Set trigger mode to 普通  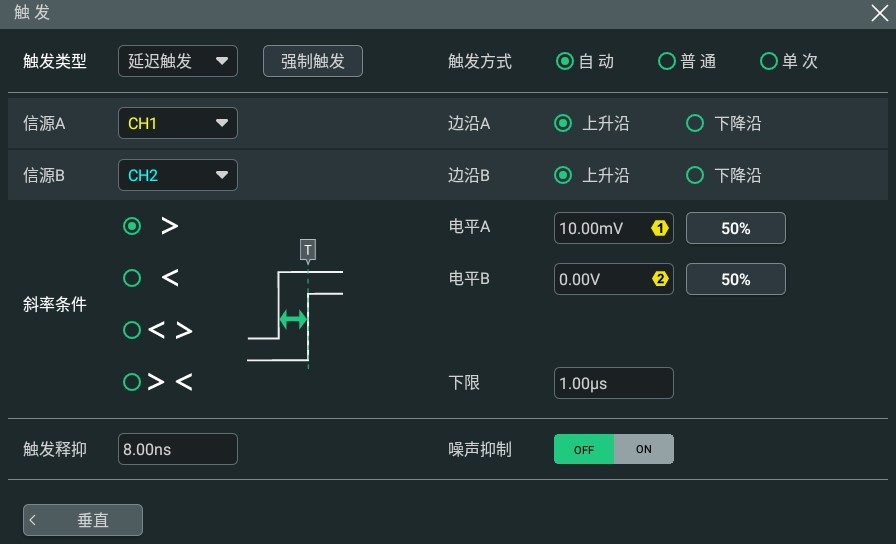coord(667,61)
